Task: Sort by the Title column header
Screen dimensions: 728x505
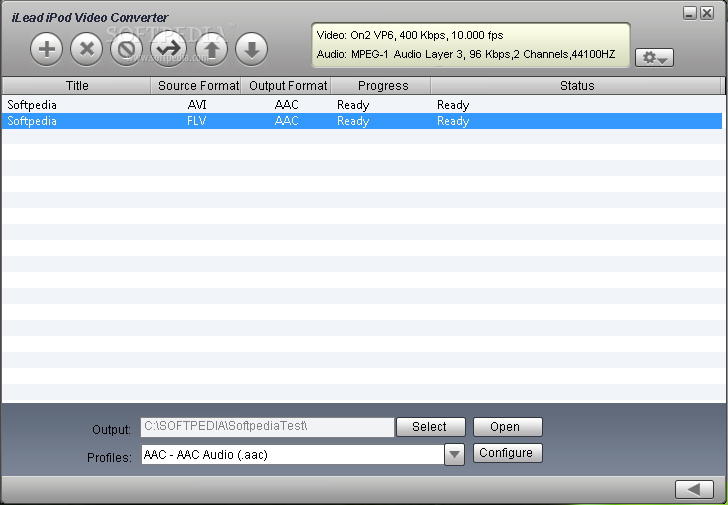Action: pyautogui.click(x=77, y=86)
